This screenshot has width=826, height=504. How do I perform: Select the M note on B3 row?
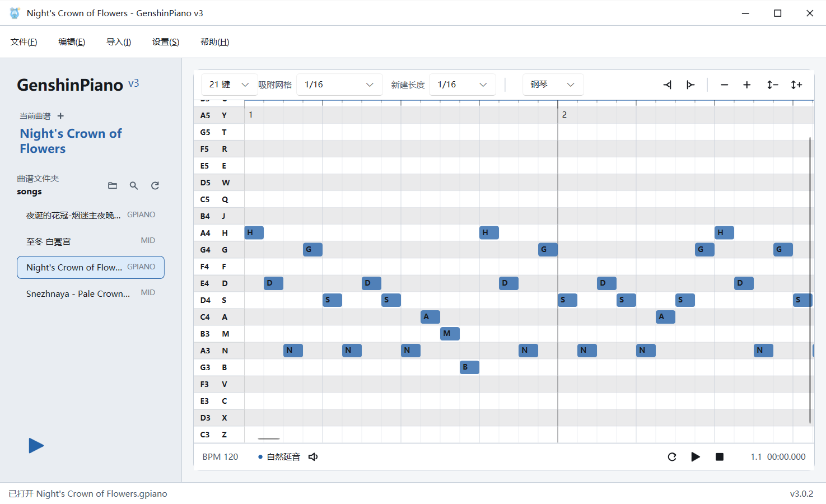point(450,334)
